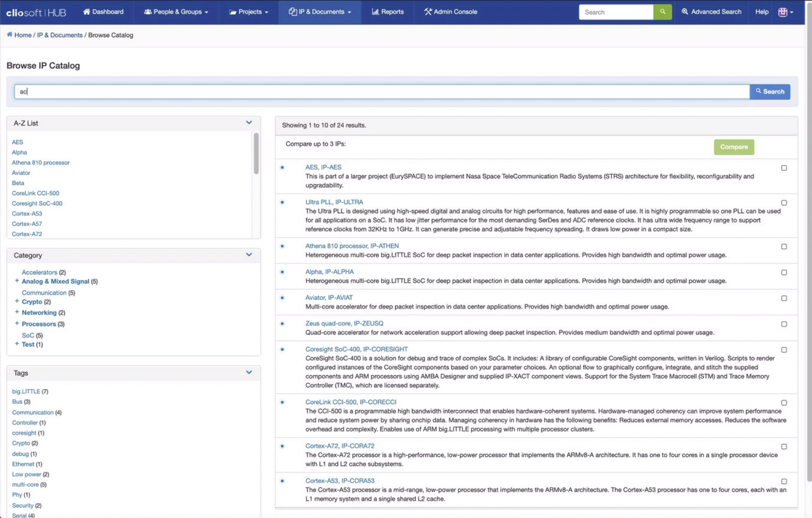
Task: Click bullet icon beside Ultra PLL
Action: [282, 202]
